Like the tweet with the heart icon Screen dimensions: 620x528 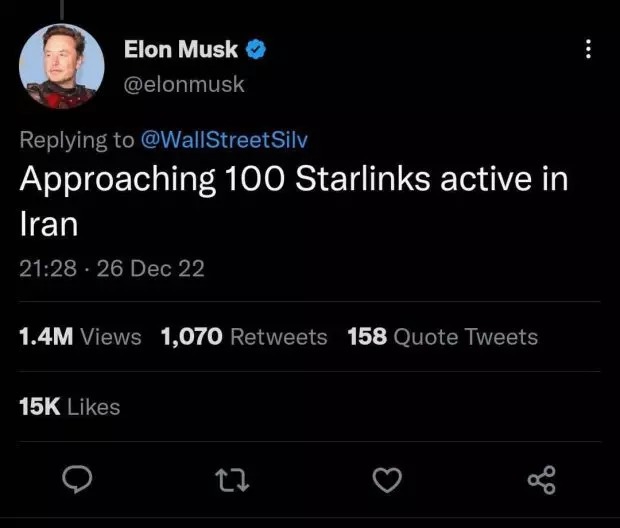point(386,481)
